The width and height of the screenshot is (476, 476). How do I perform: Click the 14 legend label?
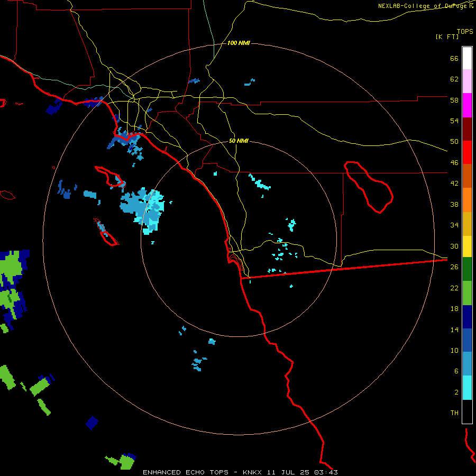click(454, 329)
